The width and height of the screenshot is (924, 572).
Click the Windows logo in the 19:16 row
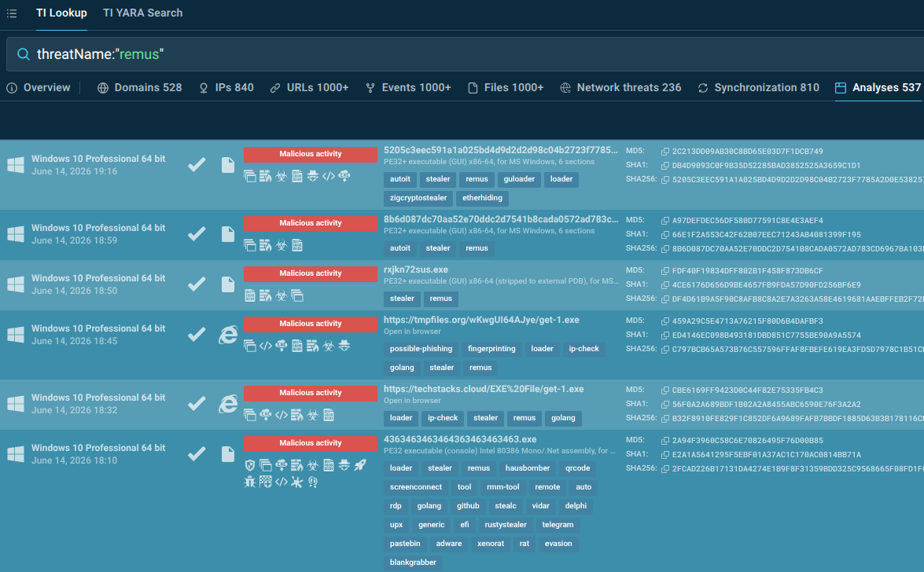click(x=16, y=165)
